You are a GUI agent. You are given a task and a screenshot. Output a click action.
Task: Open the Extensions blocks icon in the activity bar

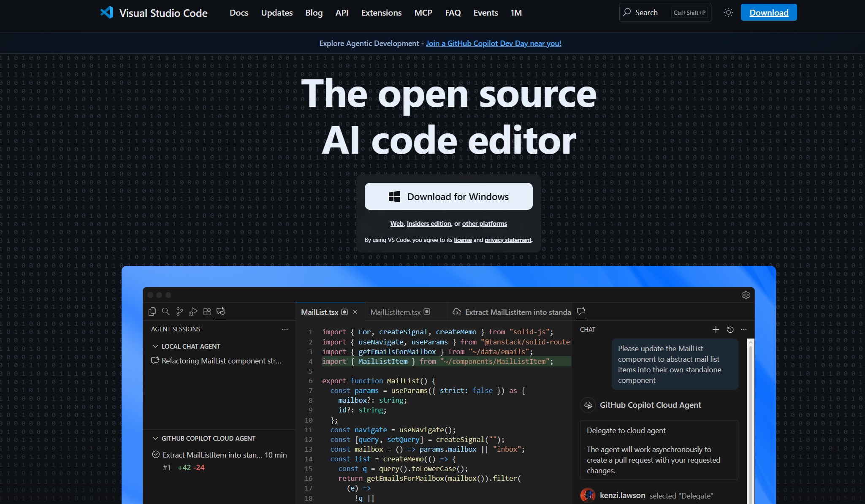pyautogui.click(x=207, y=312)
